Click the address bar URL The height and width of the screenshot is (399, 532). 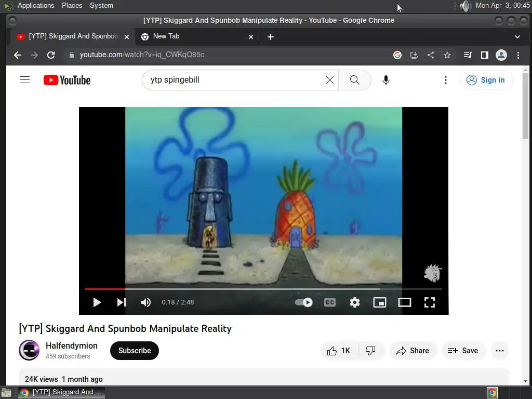pyautogui.click(x=142, y=55)
